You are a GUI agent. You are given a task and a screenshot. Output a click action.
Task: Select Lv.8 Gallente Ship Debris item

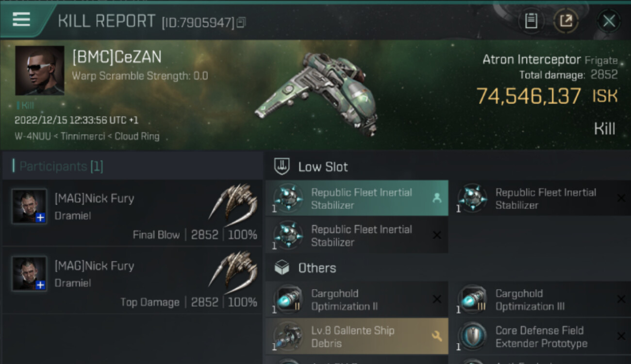click(x=352, y=337)
